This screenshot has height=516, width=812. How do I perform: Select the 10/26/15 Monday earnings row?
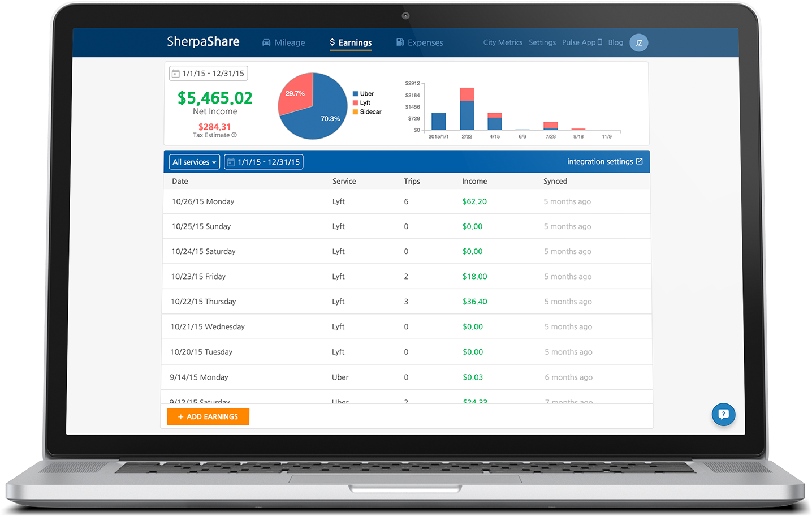406,201
